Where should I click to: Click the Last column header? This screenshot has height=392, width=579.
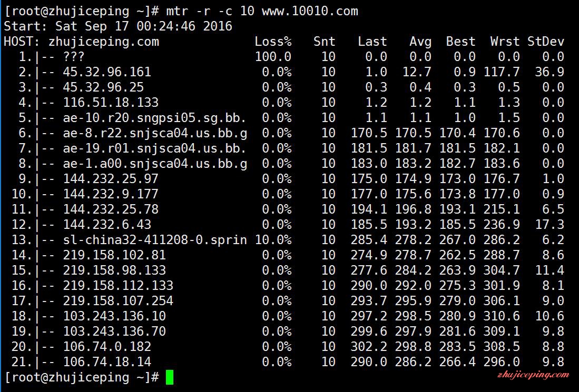pyautogui.click(x=372, y=41)
